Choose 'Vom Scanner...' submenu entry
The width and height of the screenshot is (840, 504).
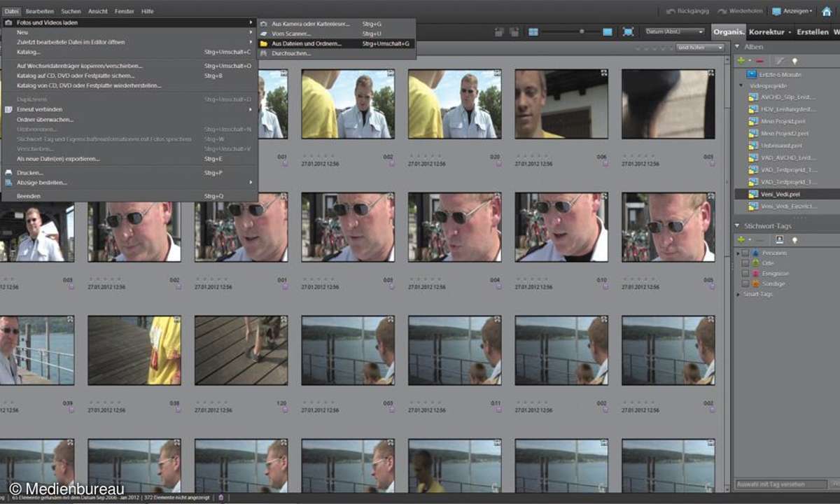pyautogui.click(x=336, y=34)
